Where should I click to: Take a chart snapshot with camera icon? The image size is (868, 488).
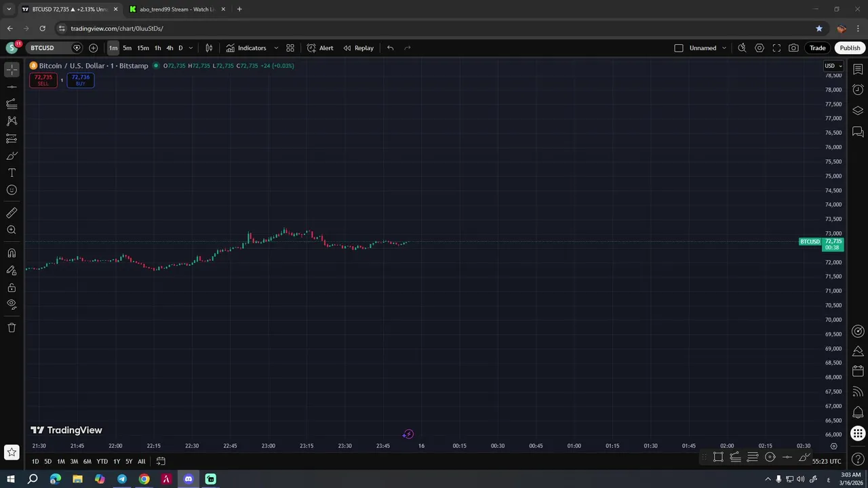pos(793,48)
